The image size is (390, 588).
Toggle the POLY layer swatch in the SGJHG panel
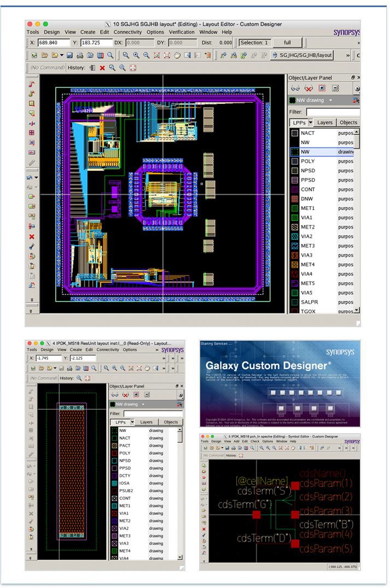click(295, 161)
